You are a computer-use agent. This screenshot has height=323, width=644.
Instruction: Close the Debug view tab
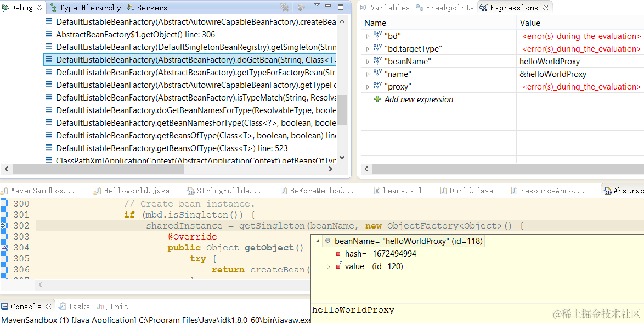(39, 7)
